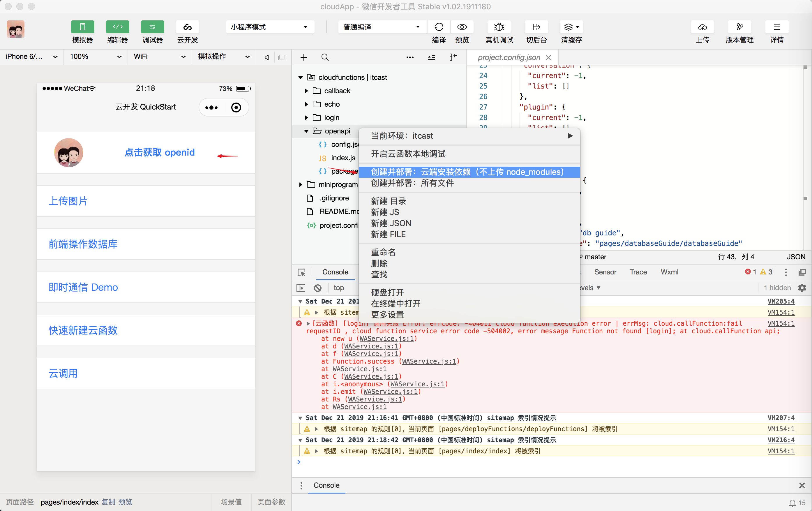Choose 新建 JS from context menu
The height and width of the screenshot is (511, 812).
(x=469, y=212)
